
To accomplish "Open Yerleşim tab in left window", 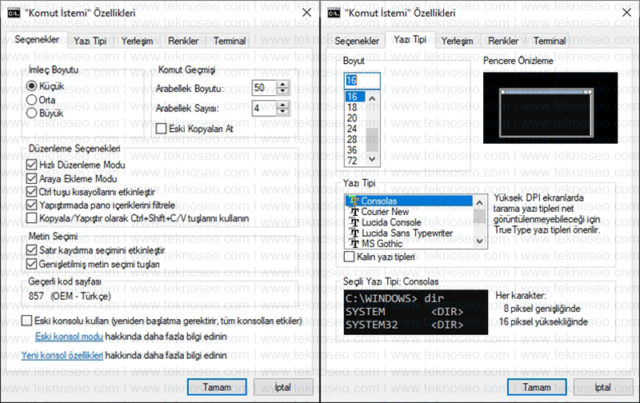I will [x=137, y=41].
